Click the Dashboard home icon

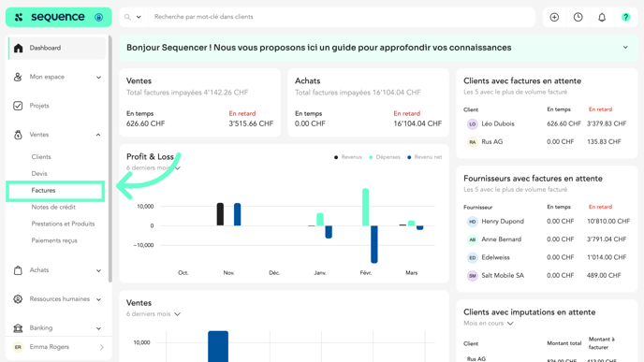click(18, 48)
